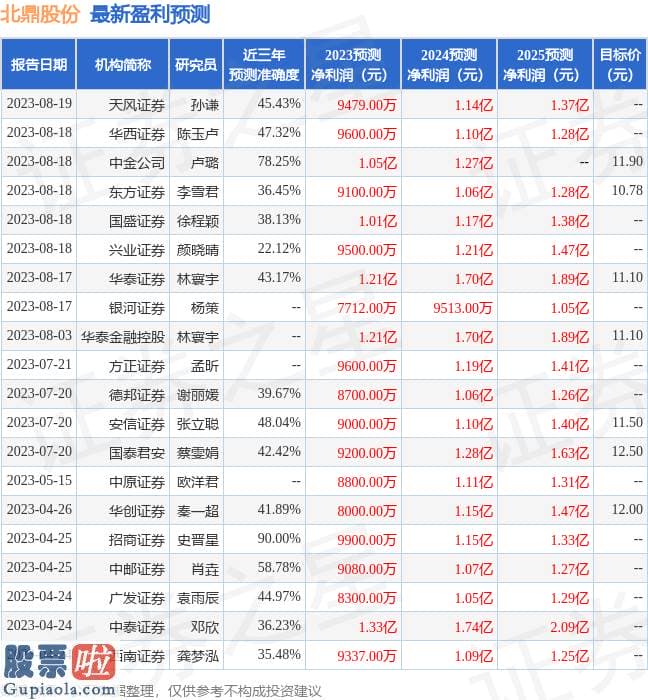Screen dimensions: 648x700
Task: Click the 最新盈利预测 heading
Action: click(x=150, y=14)
